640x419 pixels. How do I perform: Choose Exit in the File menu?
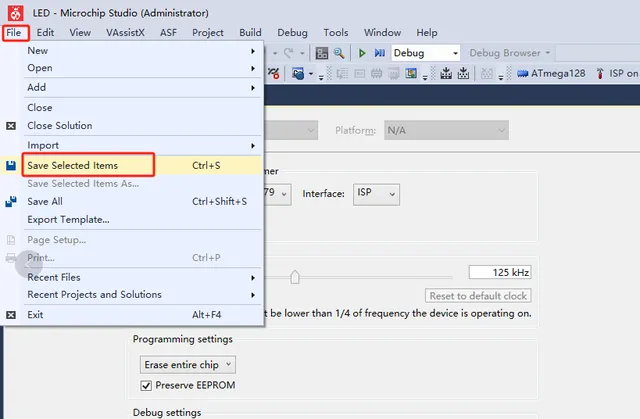[131, 315]
